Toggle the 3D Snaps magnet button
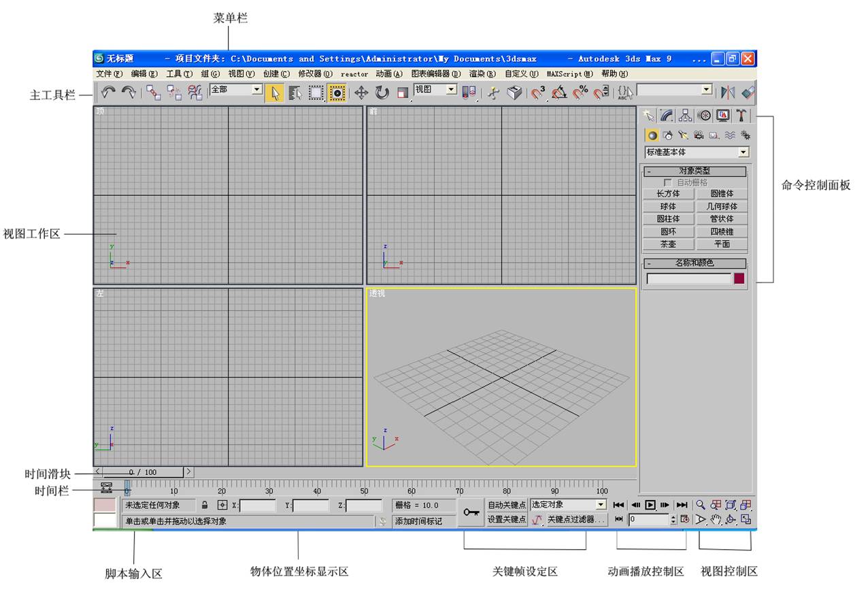This screenshot has height=594, width=868. point(538,93)
